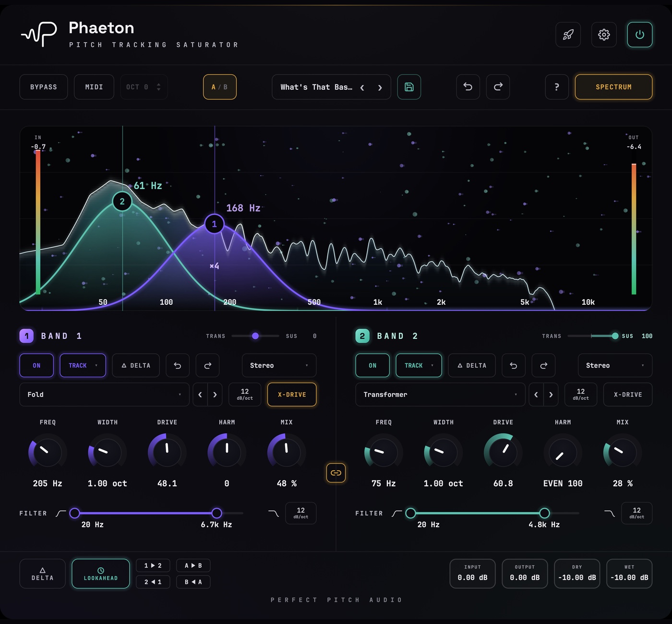672x624 pixels.
Task: Open the Transformer saturation type dropdown
Action: [x=441, y=395]
